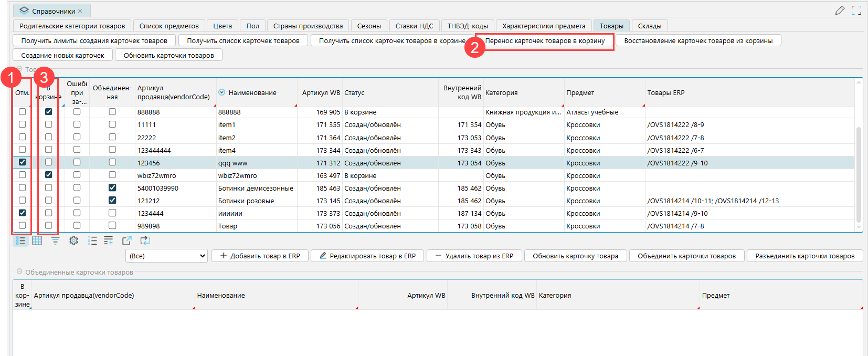Click the pencil edit icon at top right
868x356 pixels.
[x=840, y=10]
